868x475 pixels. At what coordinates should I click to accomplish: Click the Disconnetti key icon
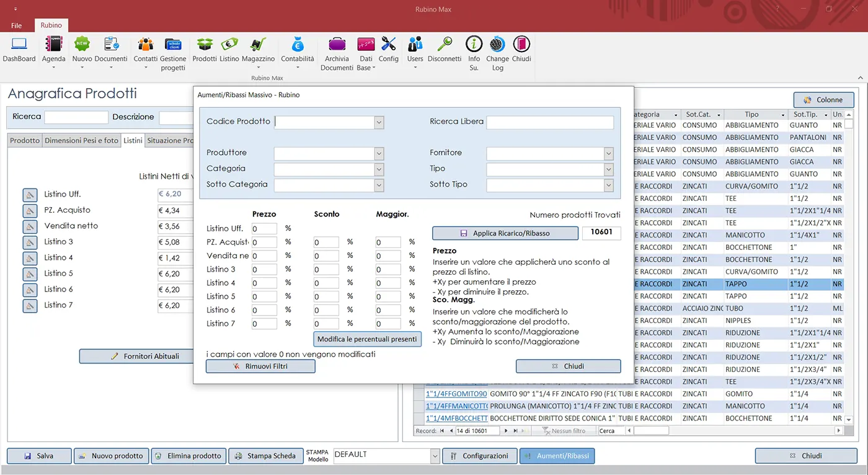445,50
